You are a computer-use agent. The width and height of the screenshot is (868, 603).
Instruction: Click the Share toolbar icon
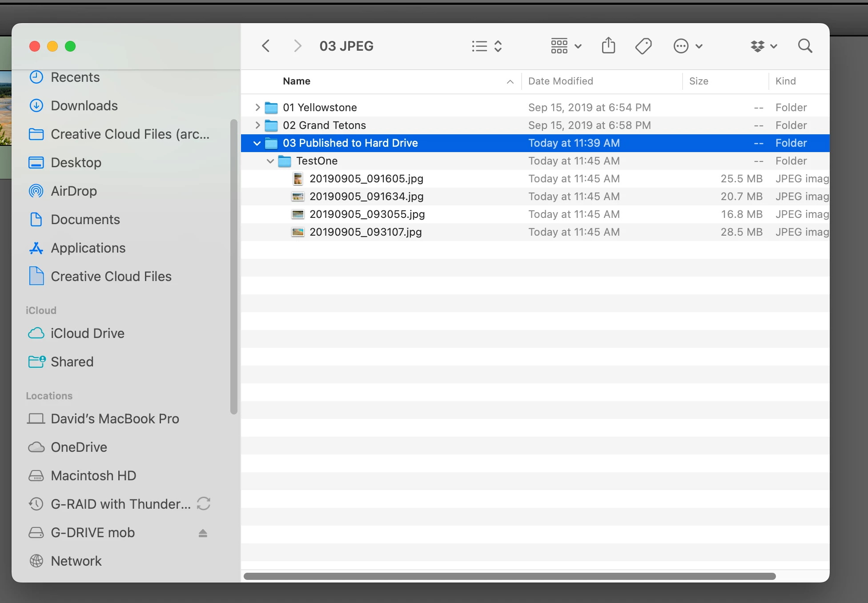608,46
